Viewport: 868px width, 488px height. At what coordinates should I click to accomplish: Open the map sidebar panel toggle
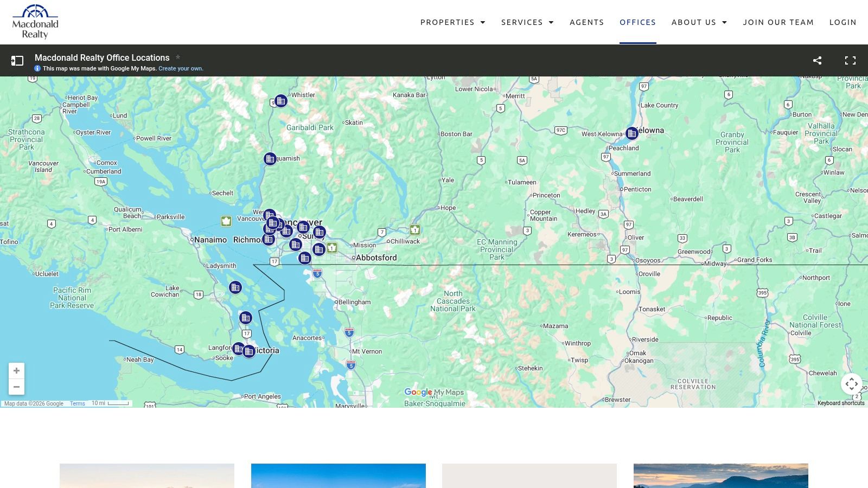tap(17, 61)
